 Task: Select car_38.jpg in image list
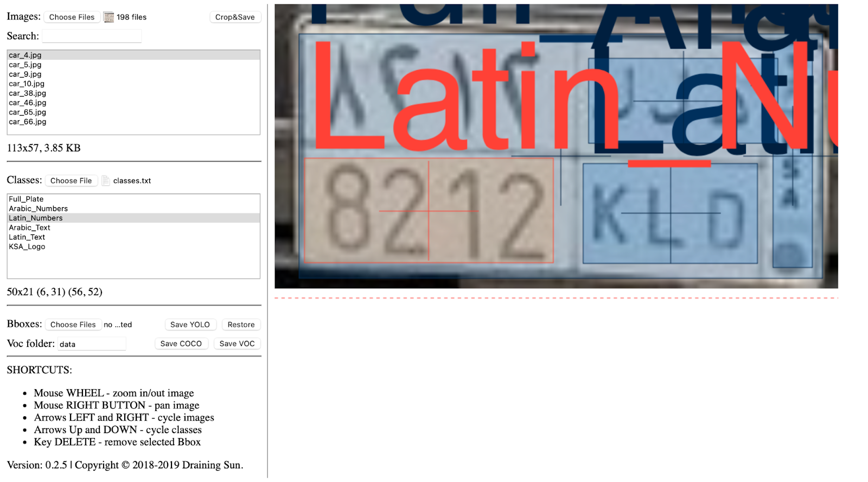click(27, 93)
